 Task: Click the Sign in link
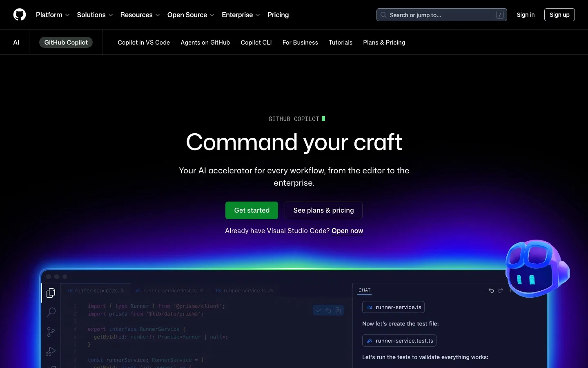pos(526,15)
